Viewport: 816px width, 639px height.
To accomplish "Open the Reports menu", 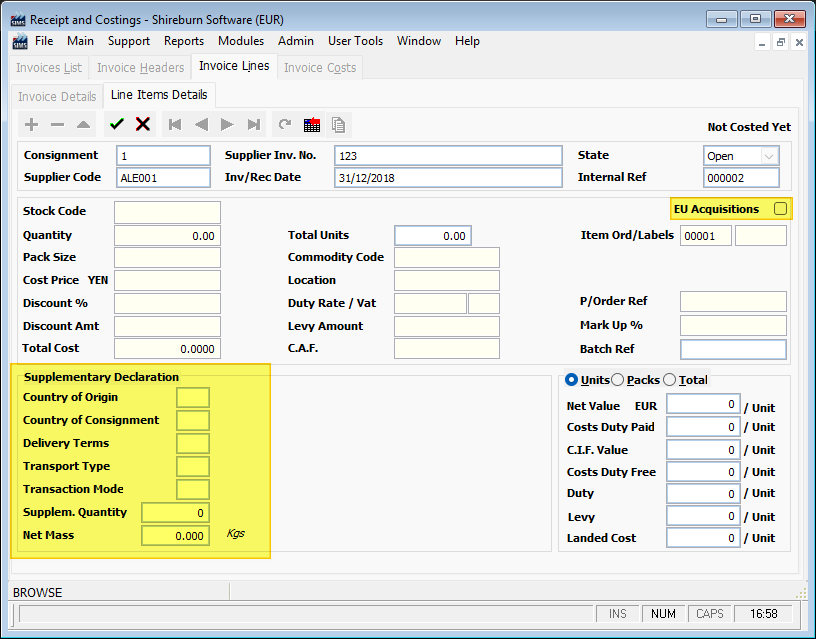I will click(x=184, y=41).
